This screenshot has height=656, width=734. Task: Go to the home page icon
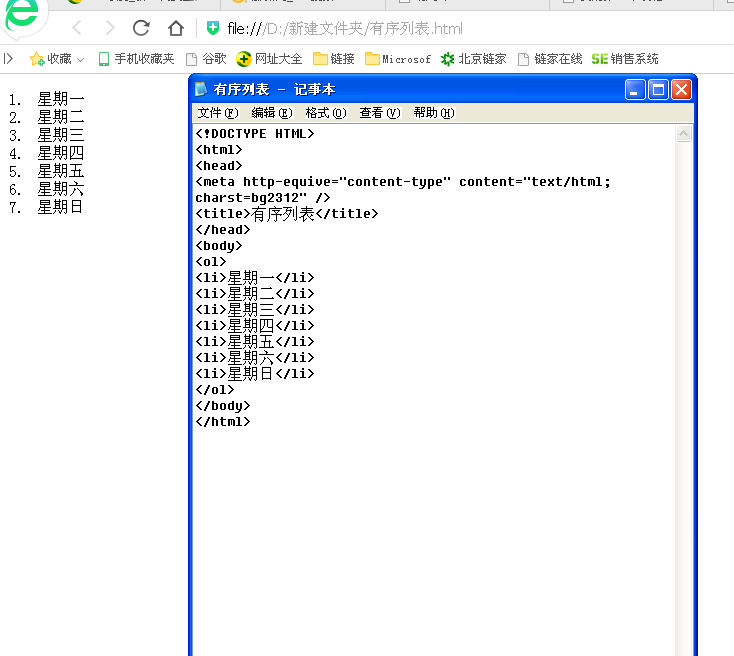(x=176, y=28)
